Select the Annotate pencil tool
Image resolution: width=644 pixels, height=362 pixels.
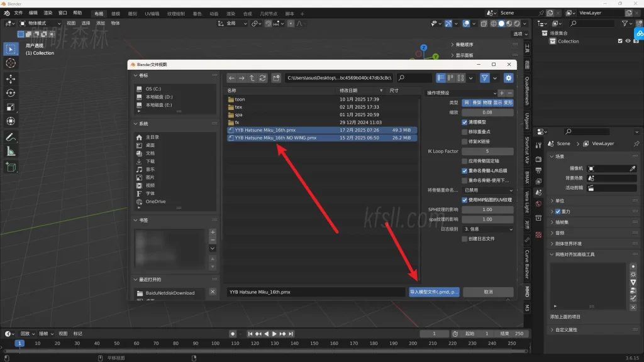[11, 137]
